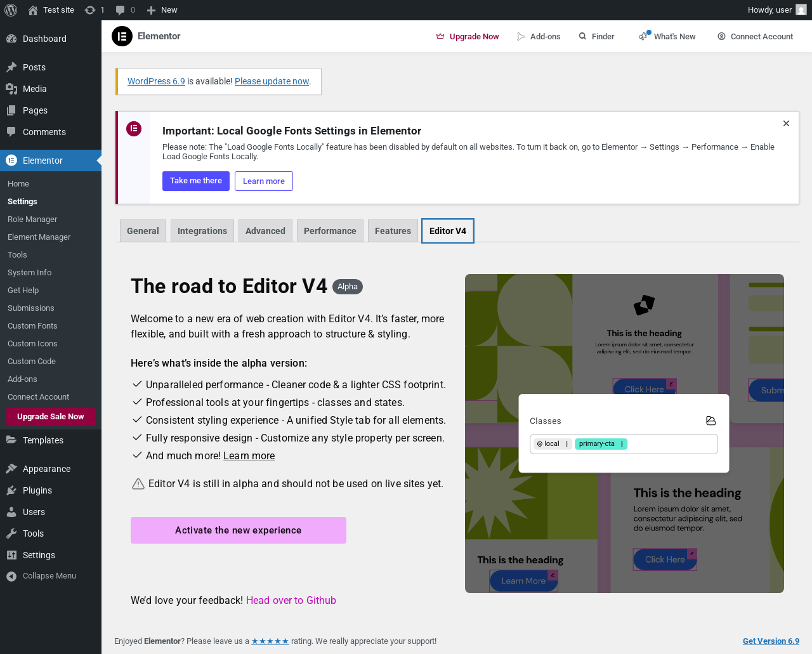The height and width of the screenshot is (654, 812).
Task: Click the five-star rating link
Action: (x=270, y=641)
